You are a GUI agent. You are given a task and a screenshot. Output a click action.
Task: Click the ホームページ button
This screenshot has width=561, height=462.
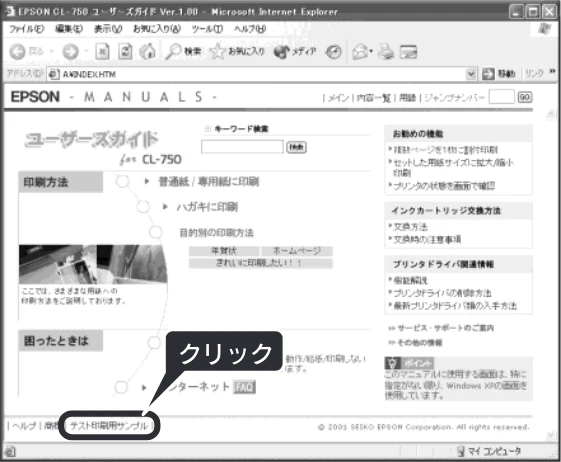coord(297,251)
